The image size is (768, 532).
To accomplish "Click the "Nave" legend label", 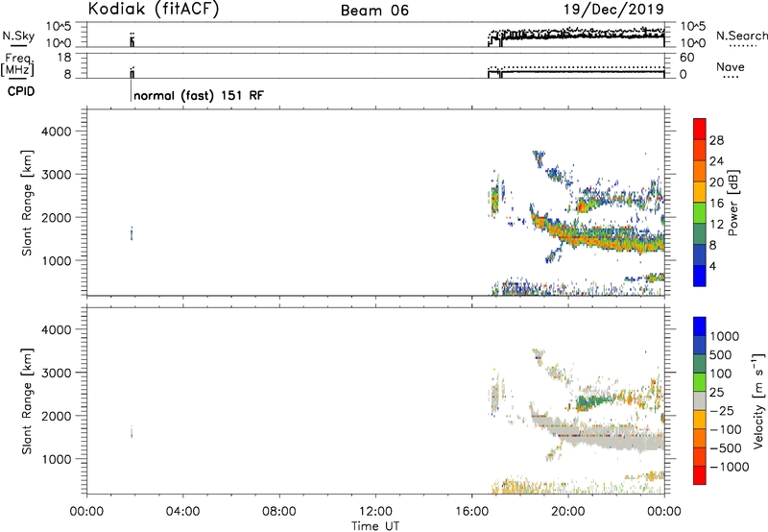I will pos(731,66).
